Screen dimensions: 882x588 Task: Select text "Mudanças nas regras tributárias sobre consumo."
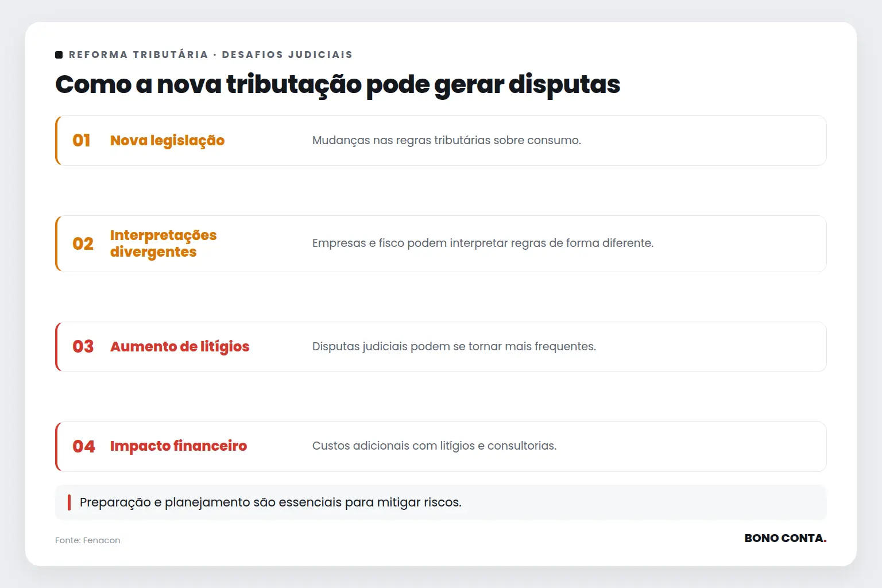coord(447,141)
